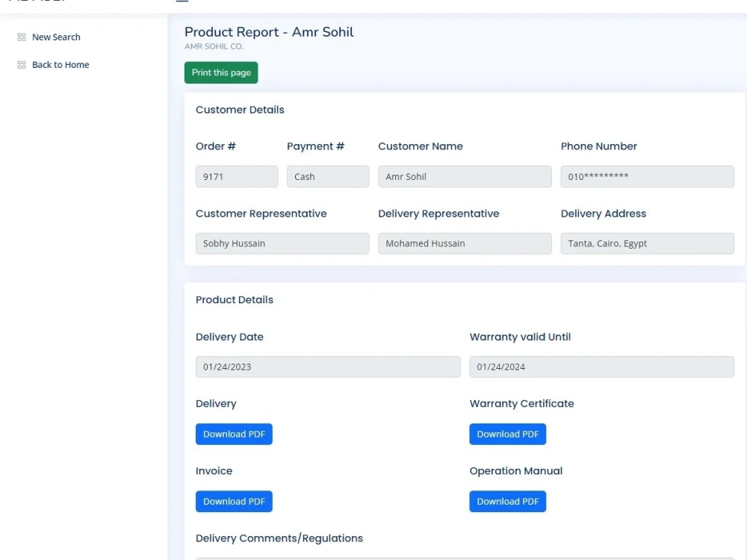Viewport: 747px width, 560px height.
Task: Download the Operation Manual PDF
Action: click(x=508, y=501)
